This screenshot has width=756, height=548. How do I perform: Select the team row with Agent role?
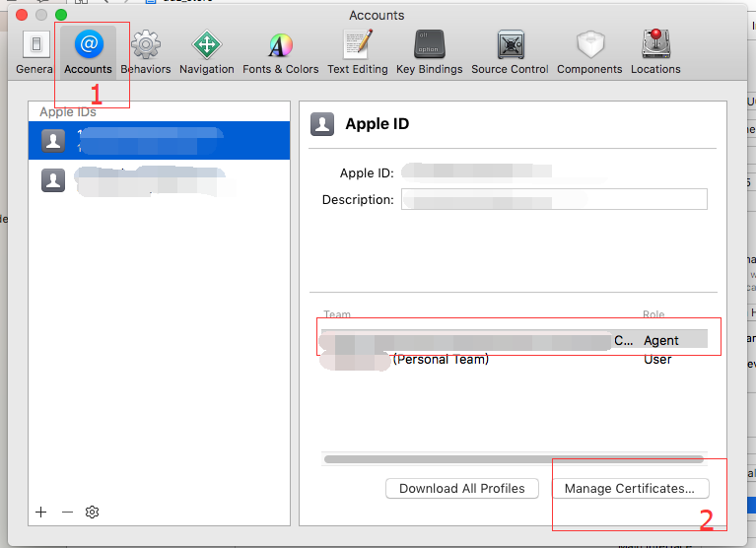(x=514, y=340)
